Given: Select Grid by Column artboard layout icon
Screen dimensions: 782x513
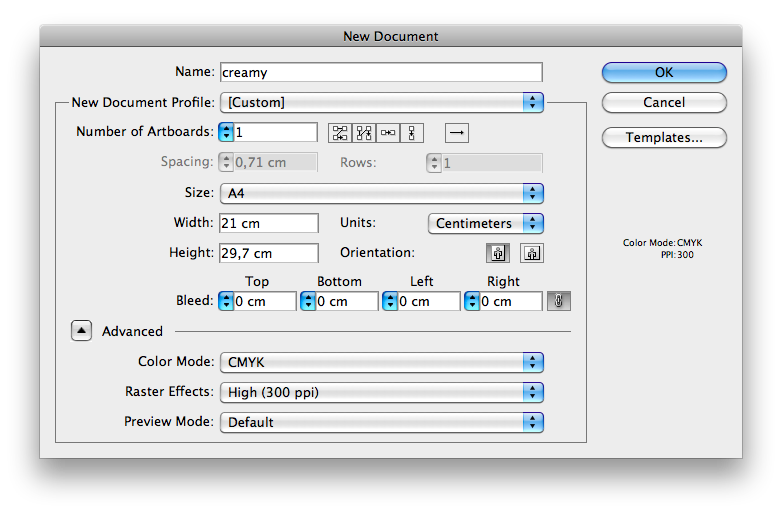Looking at the screenshot, I should coord(364,132).
